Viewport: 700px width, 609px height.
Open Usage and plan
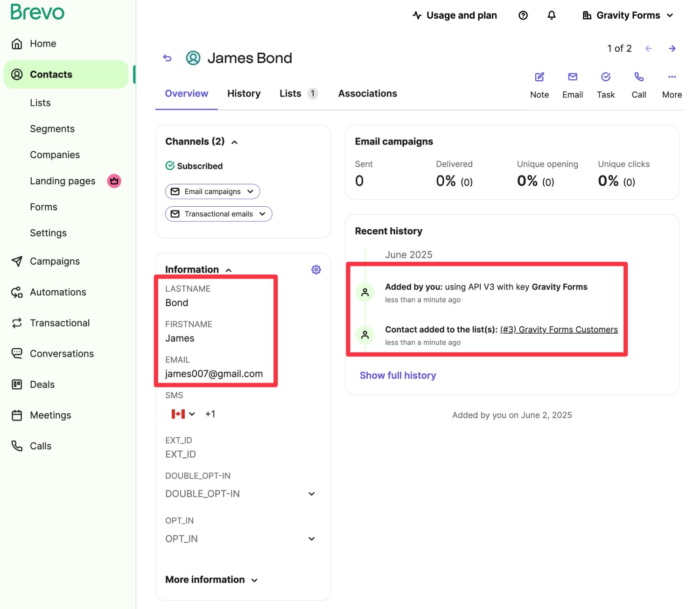click(455, 15)
